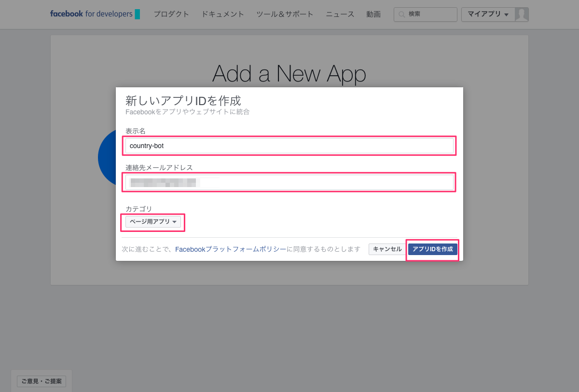Click the 新しいアプリIDを作成 dialog title

pos(183,101)
